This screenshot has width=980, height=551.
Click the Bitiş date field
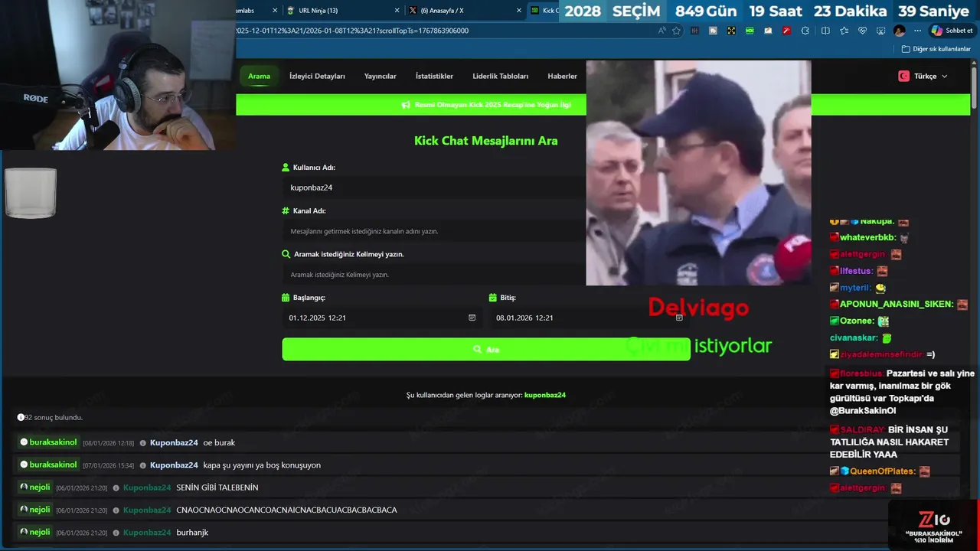590,318
